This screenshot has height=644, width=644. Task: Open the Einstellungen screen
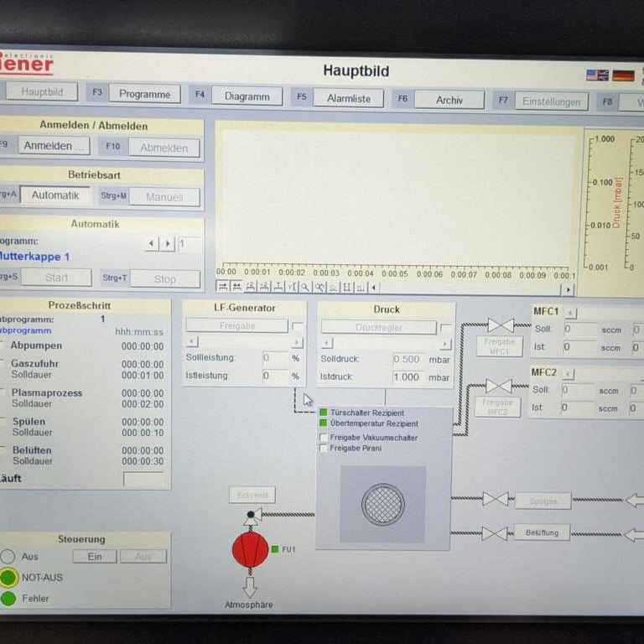551,101
